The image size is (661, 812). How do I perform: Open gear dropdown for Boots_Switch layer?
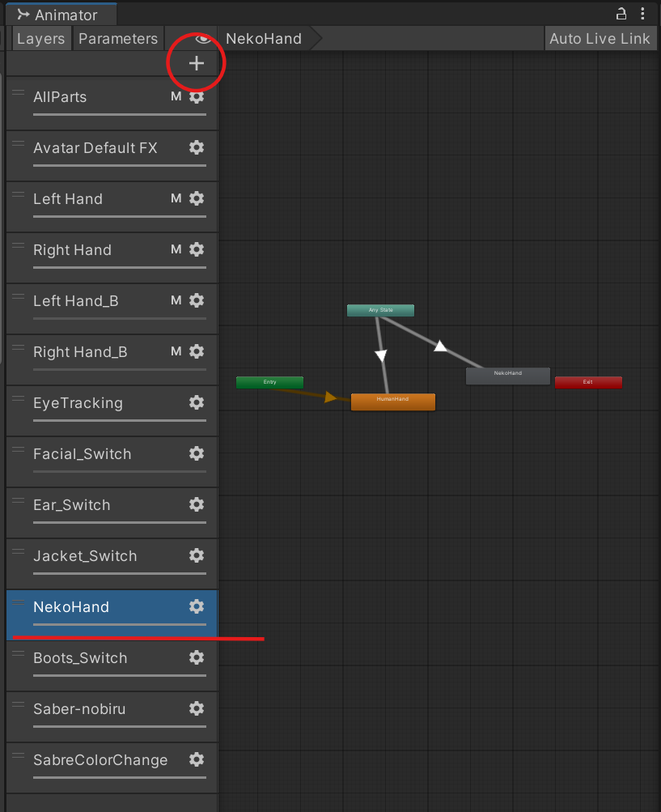196,658
